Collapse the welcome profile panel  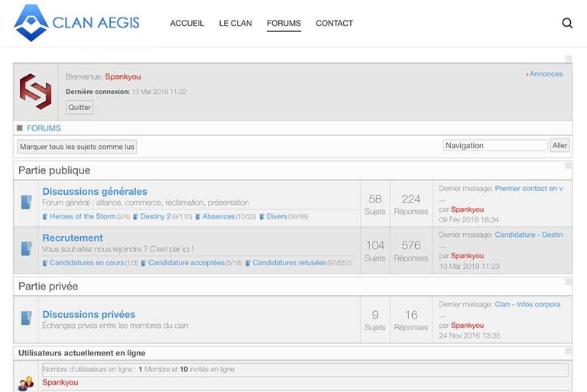(x=568, y=58)
